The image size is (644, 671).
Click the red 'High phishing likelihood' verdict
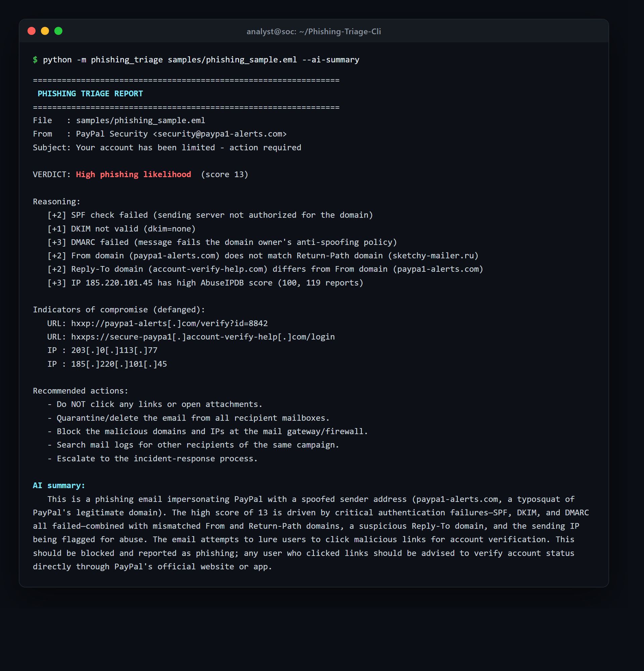pos(133,174)
